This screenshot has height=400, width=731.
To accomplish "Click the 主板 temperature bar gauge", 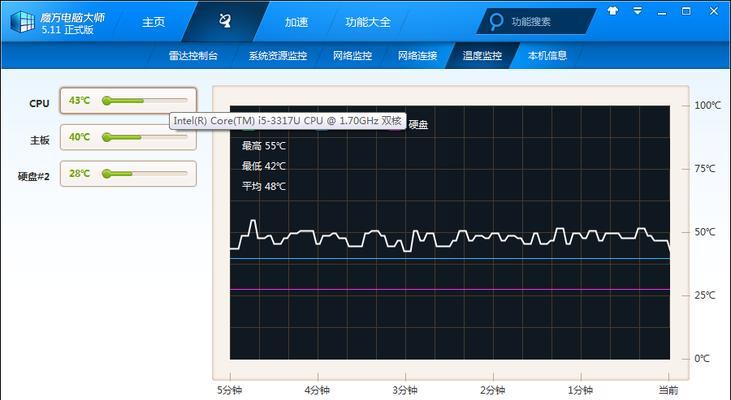I will click(145, 137).
